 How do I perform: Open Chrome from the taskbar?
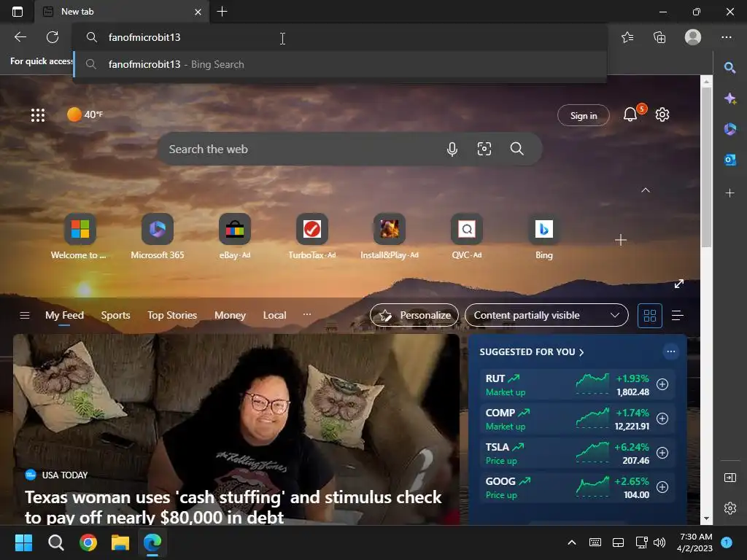pyautogui.click(x=88, y=542)
